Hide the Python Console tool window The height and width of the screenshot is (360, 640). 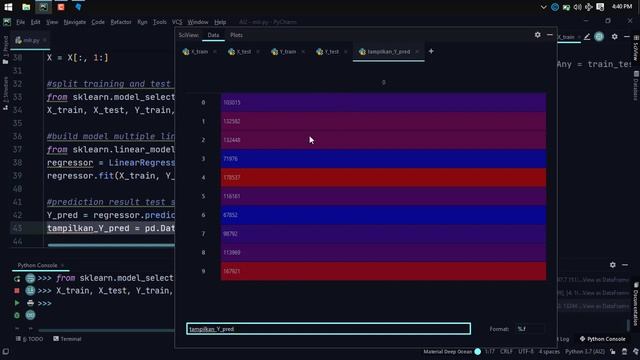click(625, 265)
